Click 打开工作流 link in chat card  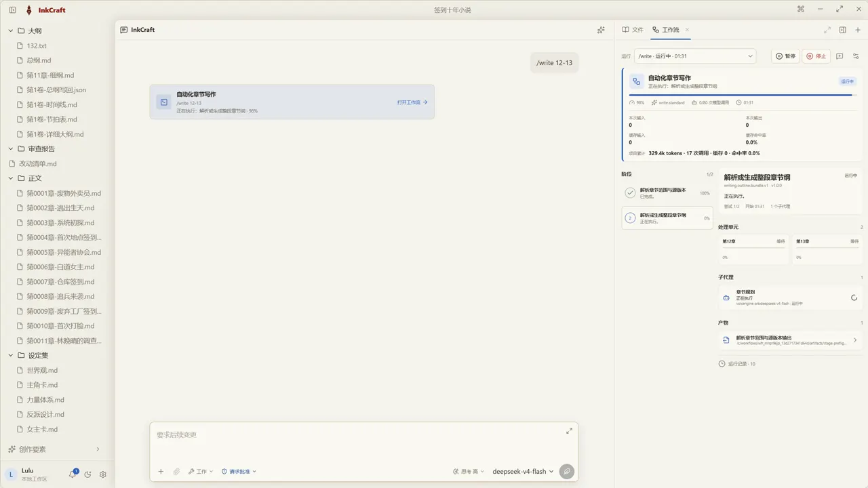point(412,102)
